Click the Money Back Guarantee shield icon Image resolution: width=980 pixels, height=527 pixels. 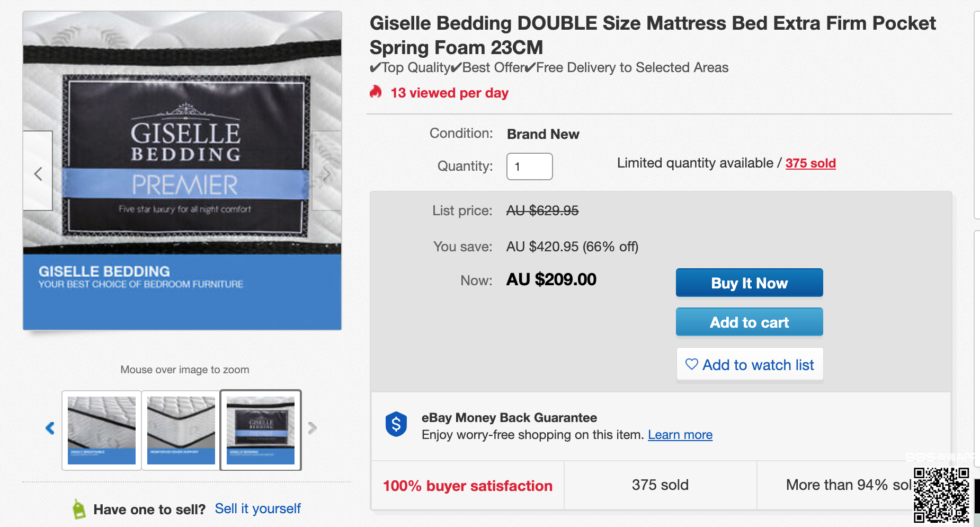click(396, 425)
